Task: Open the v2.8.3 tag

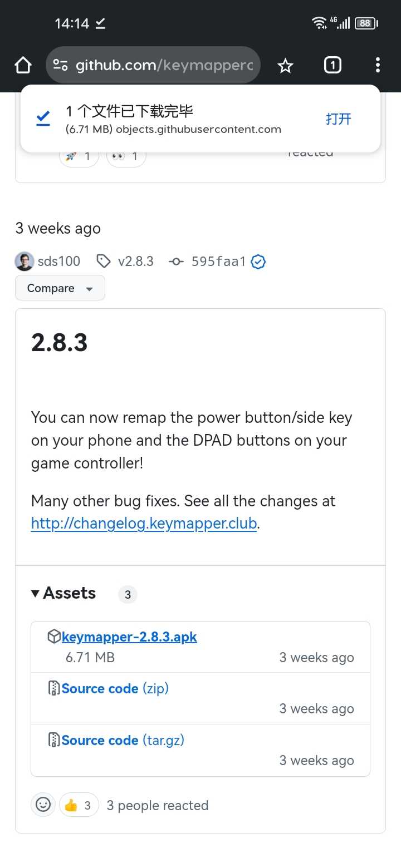Action: (x=135, y=262)
